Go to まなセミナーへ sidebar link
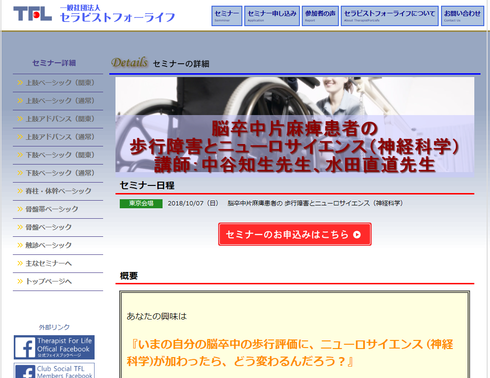 [58, 263]
